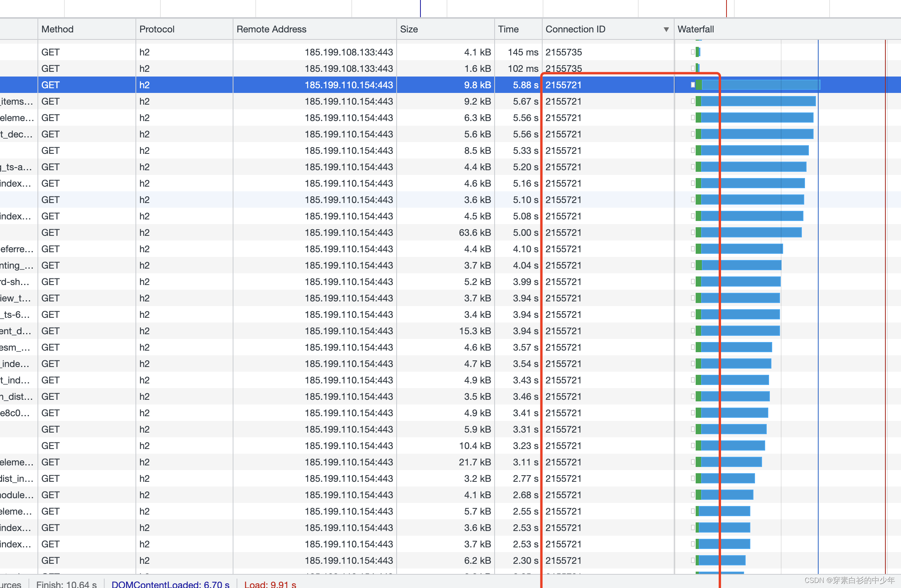Click the Remote Address column header
This screenshot has width=901, height=588.
tap(271, 29)
